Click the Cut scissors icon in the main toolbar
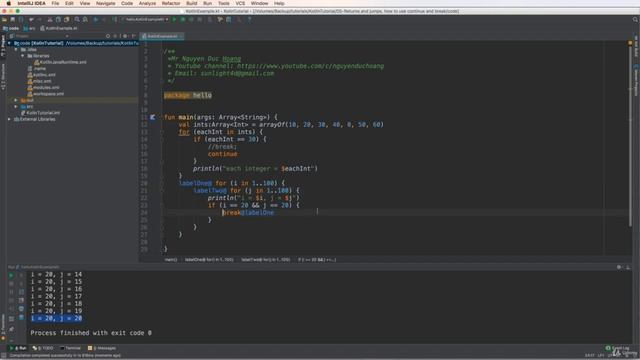640x360 pixels. point(50,19)
